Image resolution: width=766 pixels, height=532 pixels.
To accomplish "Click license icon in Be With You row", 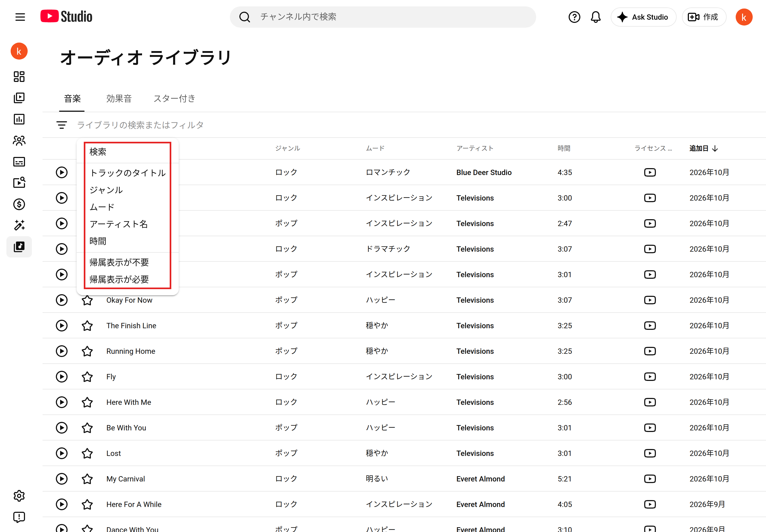I will click(650, 428).
